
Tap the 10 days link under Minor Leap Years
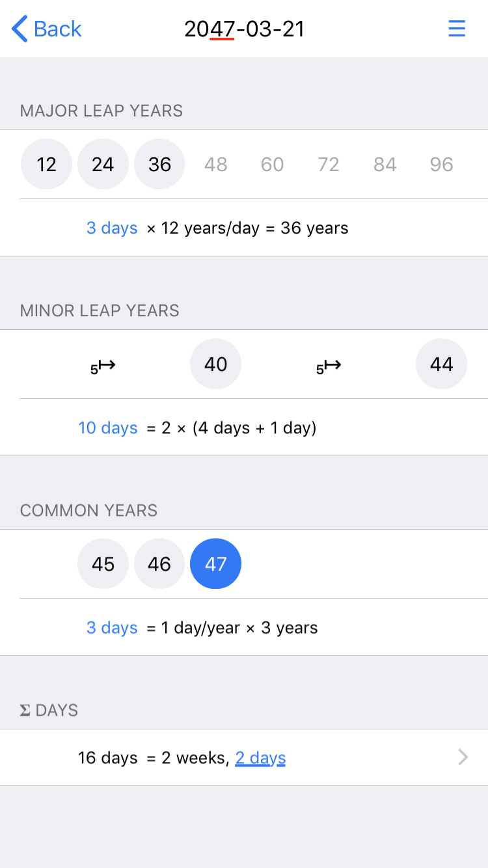pyautogui.click(x=107, y=427)
